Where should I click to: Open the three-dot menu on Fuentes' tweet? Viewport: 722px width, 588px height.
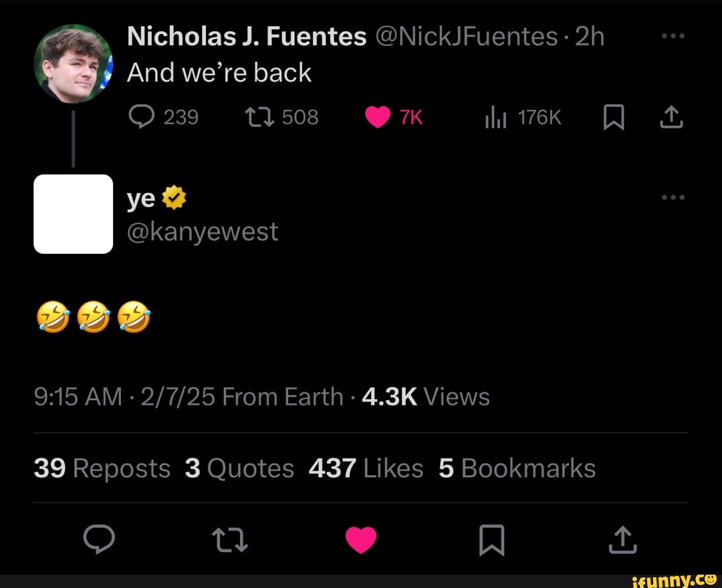click(673, 36)
